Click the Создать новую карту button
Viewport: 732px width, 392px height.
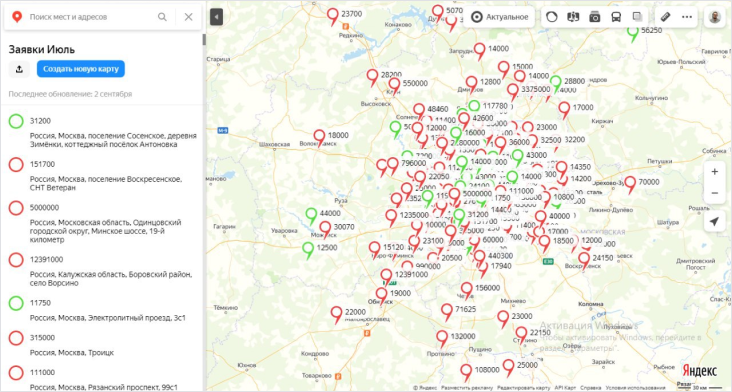point(81,69)
